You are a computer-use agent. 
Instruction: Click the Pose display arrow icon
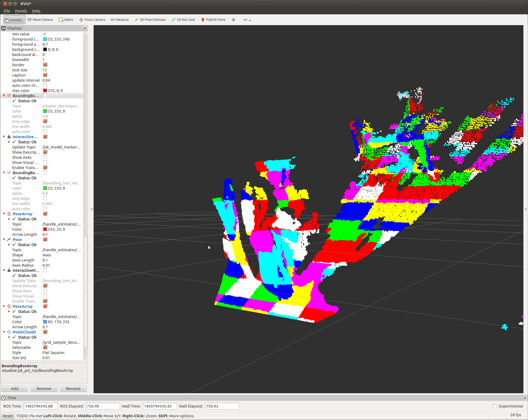click(x=9, y=240)
